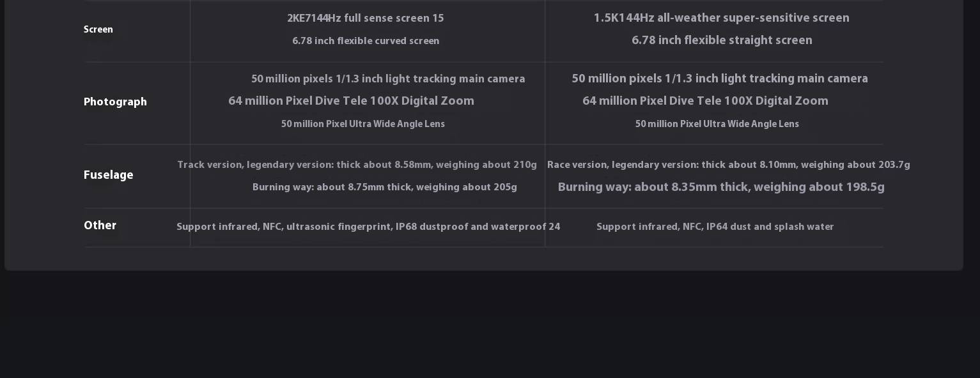This screenshot has height=378, width=980.
Task: Click right column 50 million pixels main camera
Action: point(720,79)
